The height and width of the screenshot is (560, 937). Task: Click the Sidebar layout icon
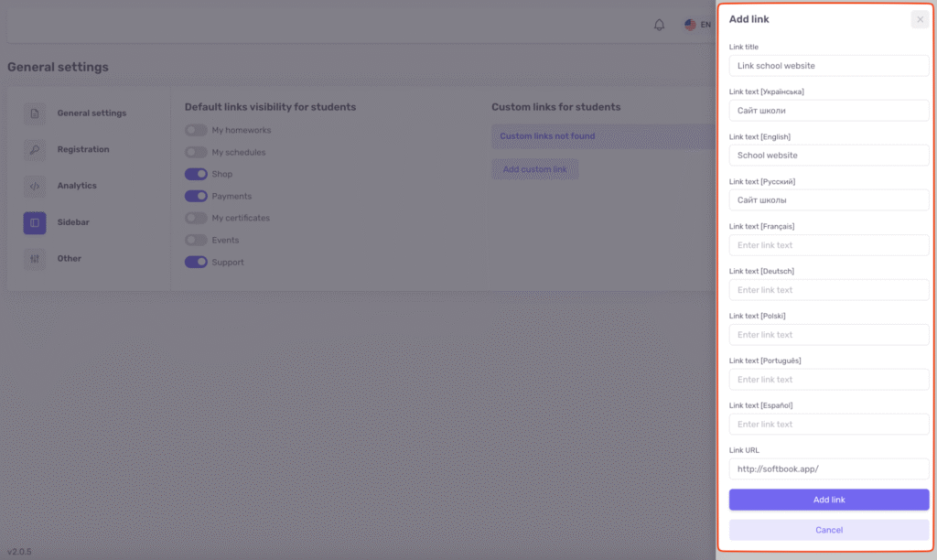[x=34, y=222]
